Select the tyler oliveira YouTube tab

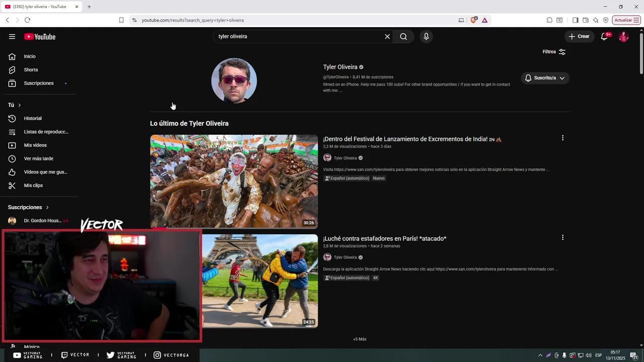point(40,7)
